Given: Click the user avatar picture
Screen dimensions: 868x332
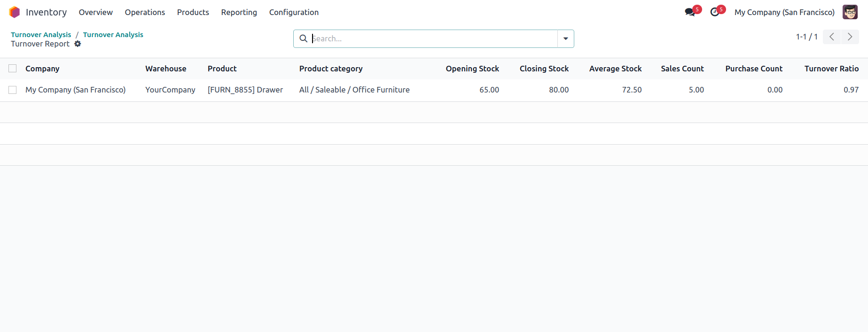Looking at the screenshot, I should coord(850,12).
